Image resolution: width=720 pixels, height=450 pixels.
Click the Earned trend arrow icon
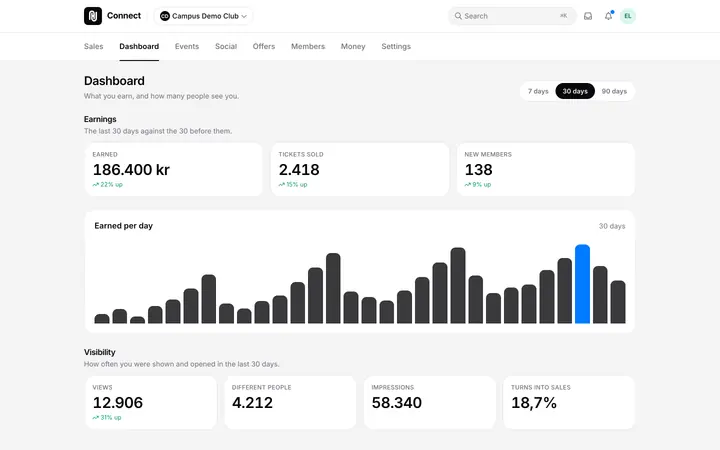pyautogui.click(x=96, y=185)
